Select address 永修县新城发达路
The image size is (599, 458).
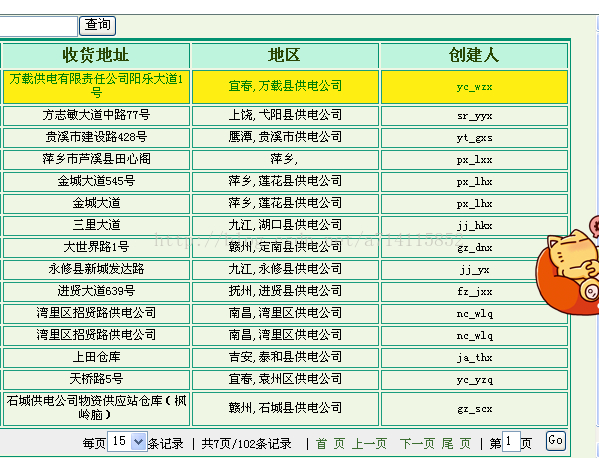click(96, 270)
